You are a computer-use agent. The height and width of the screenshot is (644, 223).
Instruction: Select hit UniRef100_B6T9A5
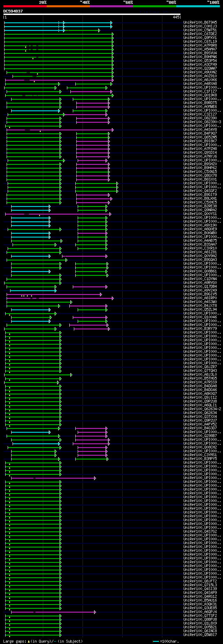click(200, 22)
